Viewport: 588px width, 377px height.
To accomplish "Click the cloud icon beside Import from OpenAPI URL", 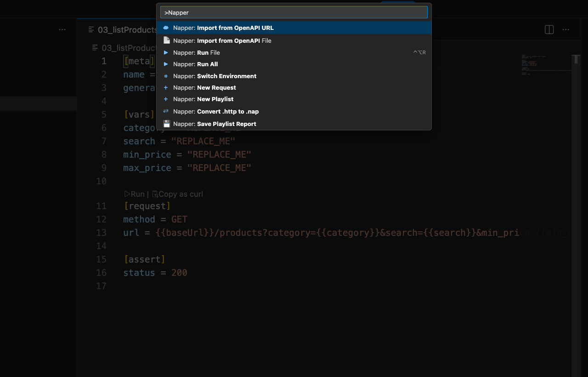I will tap(166, 28).
